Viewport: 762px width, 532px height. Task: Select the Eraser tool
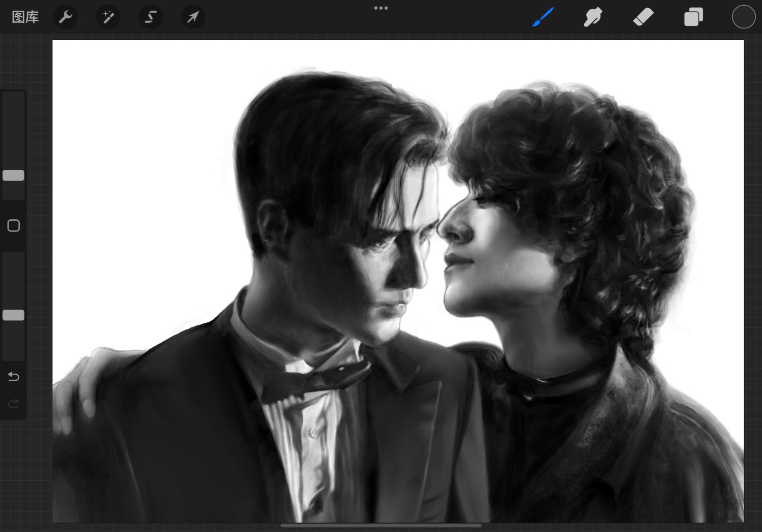pos(643,17)
